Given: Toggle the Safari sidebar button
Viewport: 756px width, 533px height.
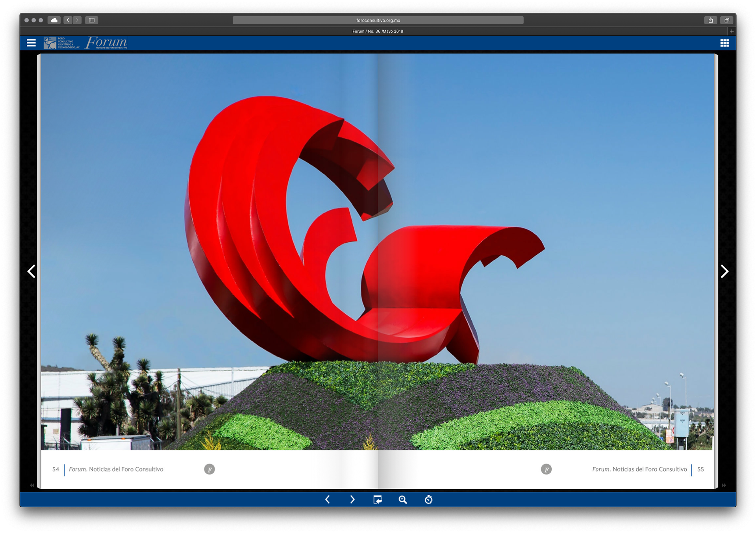Looking at the screenshot, I should (92, 20).
